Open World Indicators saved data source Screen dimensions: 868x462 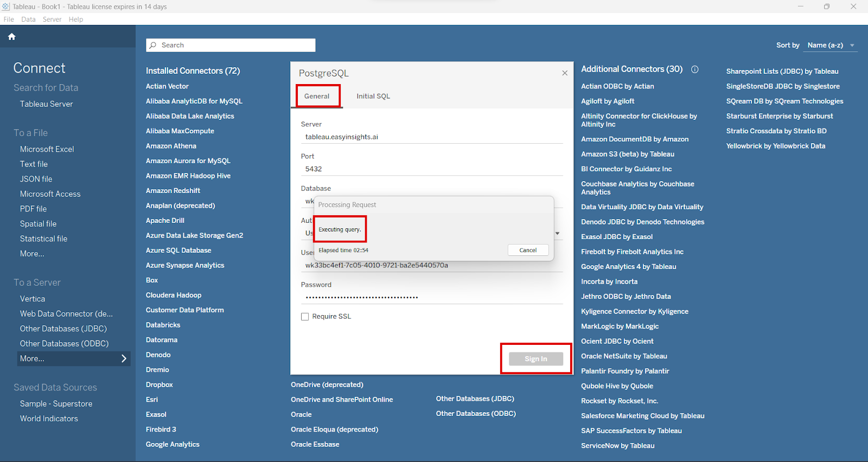(49, 419)
